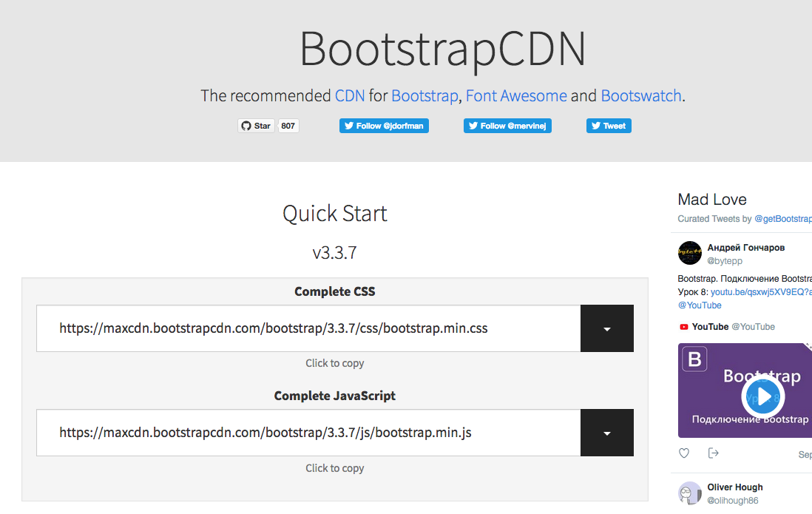
Task: Click the Complete CSS label
Action: (335, 291)
